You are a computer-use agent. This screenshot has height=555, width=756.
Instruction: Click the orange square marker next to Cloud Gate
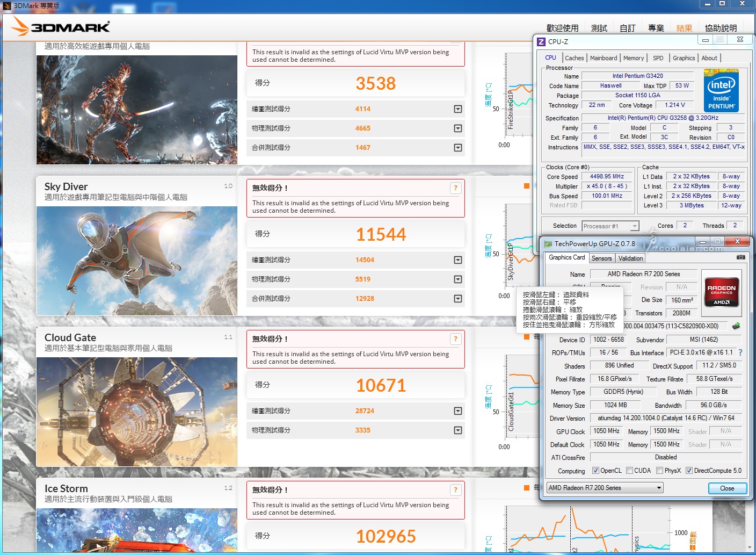pyautogui.click(x=527, y=337)
